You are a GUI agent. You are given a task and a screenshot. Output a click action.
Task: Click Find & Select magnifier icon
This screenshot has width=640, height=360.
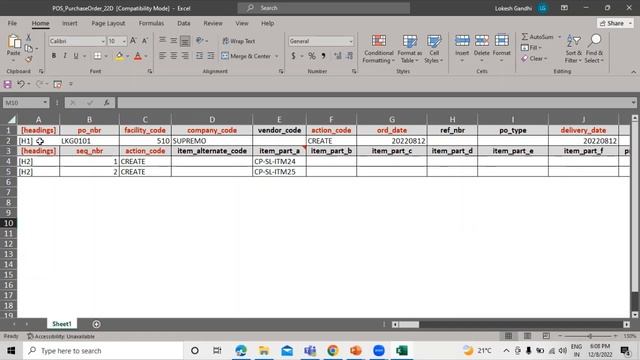[x=595, y=41]
